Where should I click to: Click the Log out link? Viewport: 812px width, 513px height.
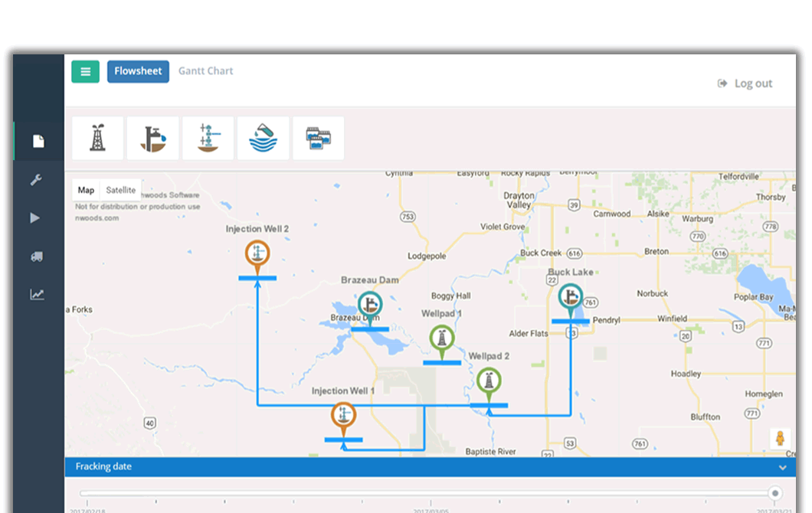[x=745, y=83]
